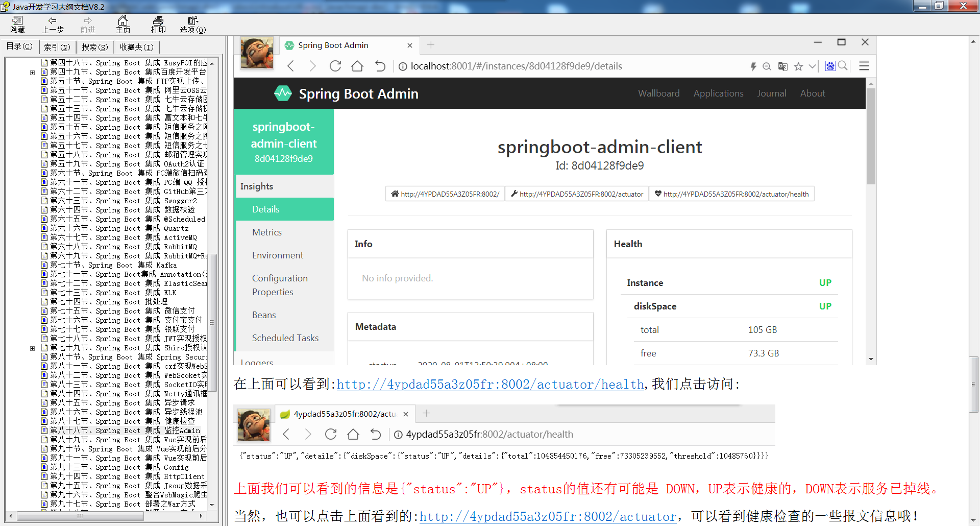Screen dimensions: 980x526
Task: Click the localhost:8001 address bar
Action: click(516, 66)
